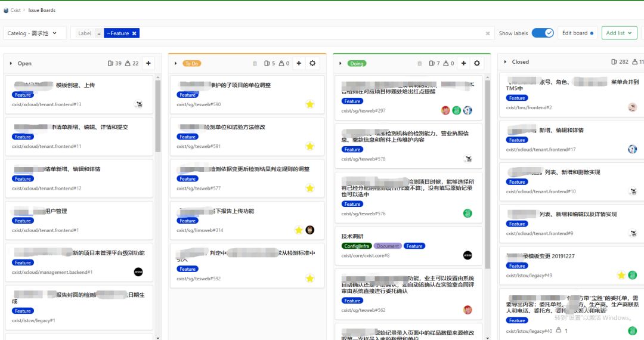Click issue count icon in Open header
644x340 pixels.
110,64
